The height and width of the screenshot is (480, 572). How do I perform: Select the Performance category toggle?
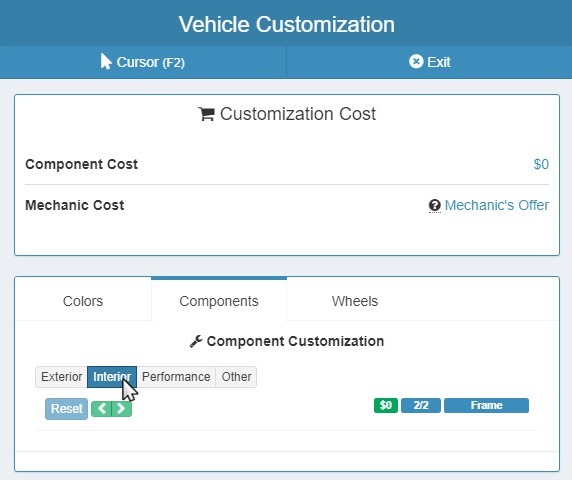pos(176,377)
